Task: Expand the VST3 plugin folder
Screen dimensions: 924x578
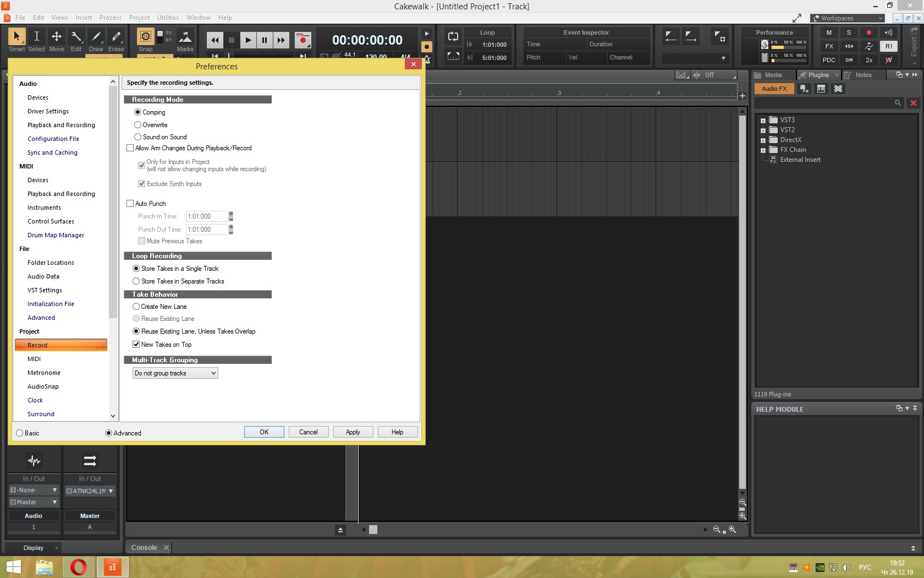Action: 763,121
